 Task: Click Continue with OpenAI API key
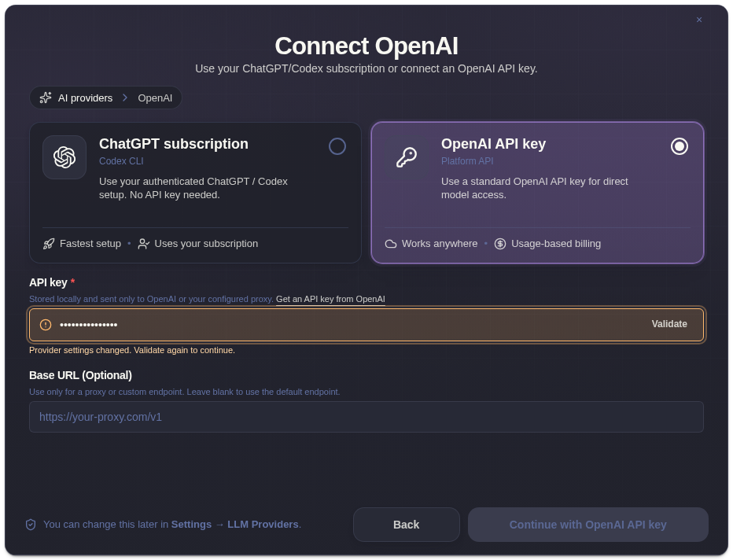588,525
